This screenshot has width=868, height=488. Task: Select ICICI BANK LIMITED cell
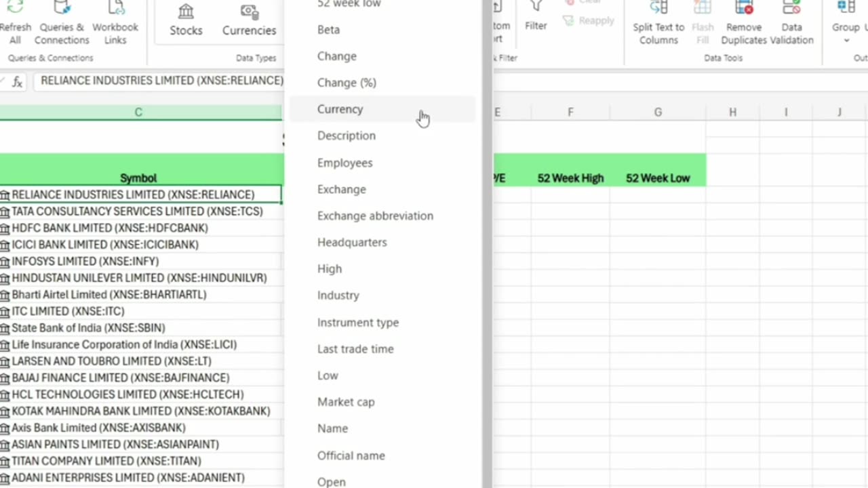(140, 245)
